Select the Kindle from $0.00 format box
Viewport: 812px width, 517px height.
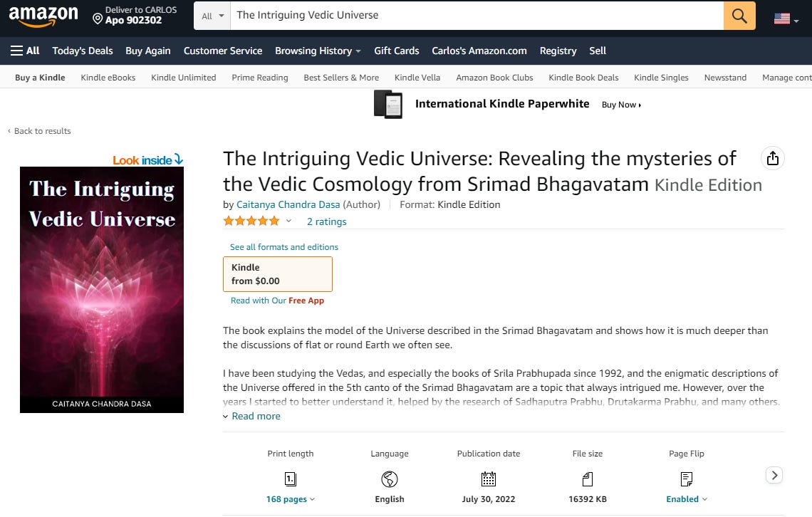point(278,274)
